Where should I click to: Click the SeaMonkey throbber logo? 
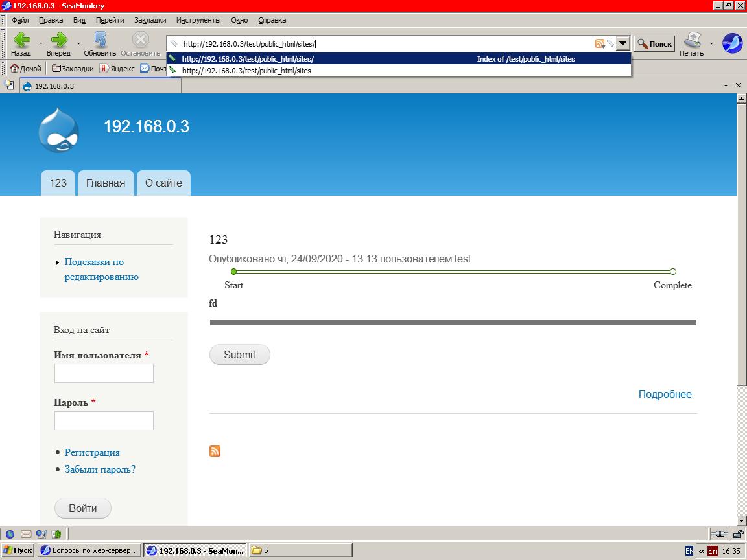(732, 43)
